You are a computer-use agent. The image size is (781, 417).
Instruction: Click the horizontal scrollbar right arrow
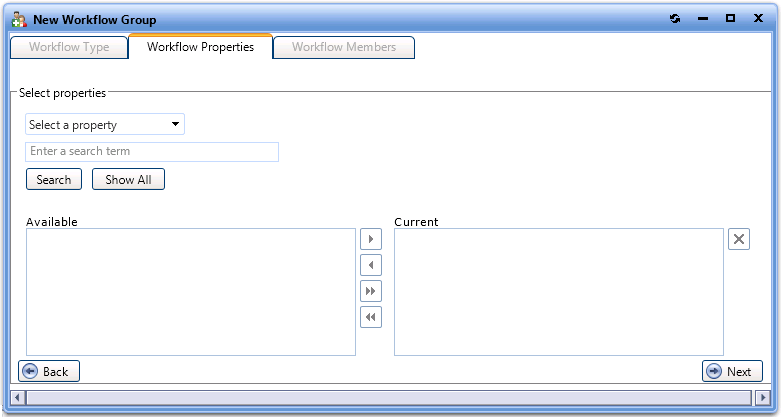pos(762,398)
